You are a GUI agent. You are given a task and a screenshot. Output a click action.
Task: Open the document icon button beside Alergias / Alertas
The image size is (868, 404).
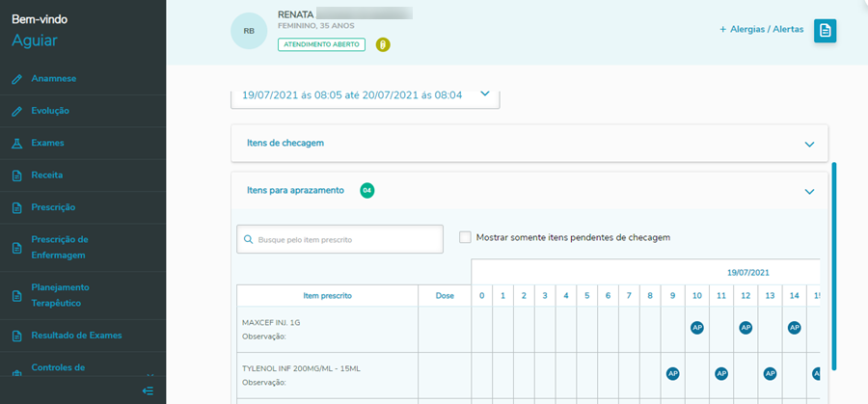point(825,31)
